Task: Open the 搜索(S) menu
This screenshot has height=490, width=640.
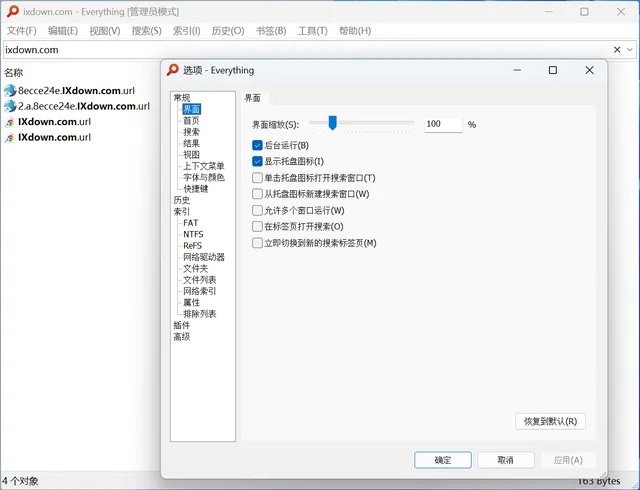Action: pyautogui.click(x=147, y=31)
